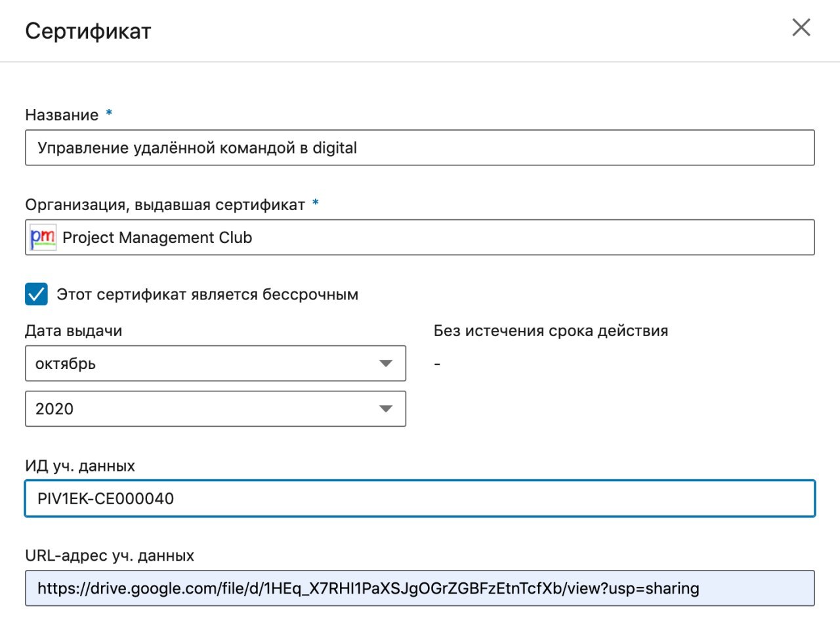The image size is (840, 629).
Task: Click the URL-адрес уч. данных field
Action: [420, 588]
